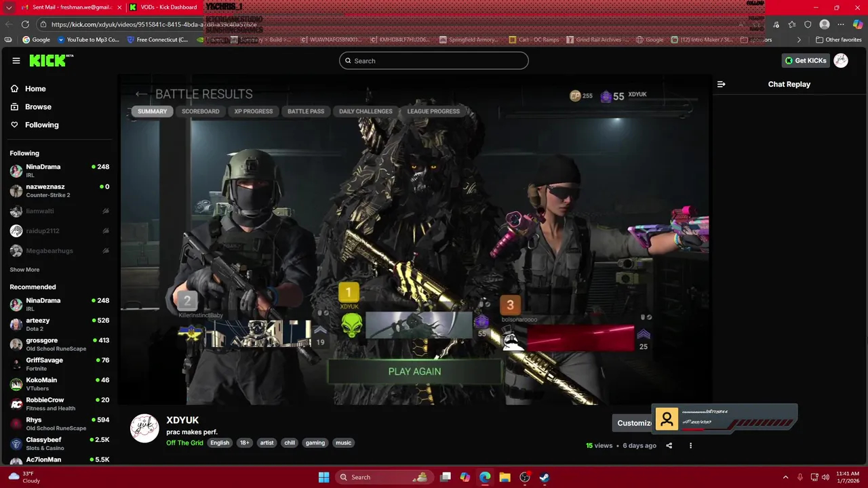This screenshot has height=488, width=868.
Task: Open File Explorer from the taskbar
Action: pos(505,477)
